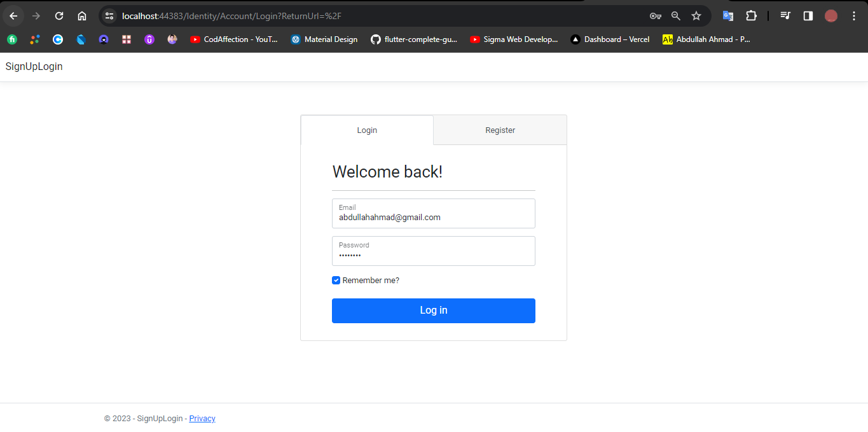The width and height of the screenshot is (868, 432).
Task: Switch to the Login tab
Action: (x=367, y=130)
